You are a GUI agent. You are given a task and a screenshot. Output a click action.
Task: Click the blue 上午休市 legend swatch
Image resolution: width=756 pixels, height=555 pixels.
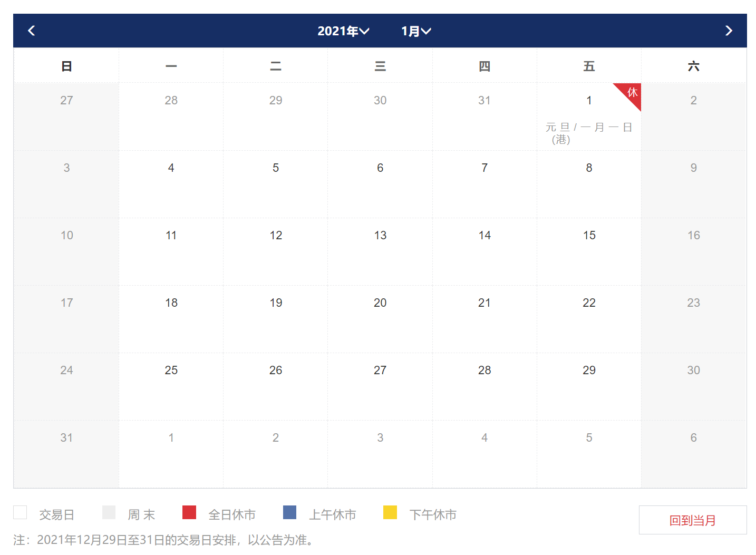click(290, 512)
